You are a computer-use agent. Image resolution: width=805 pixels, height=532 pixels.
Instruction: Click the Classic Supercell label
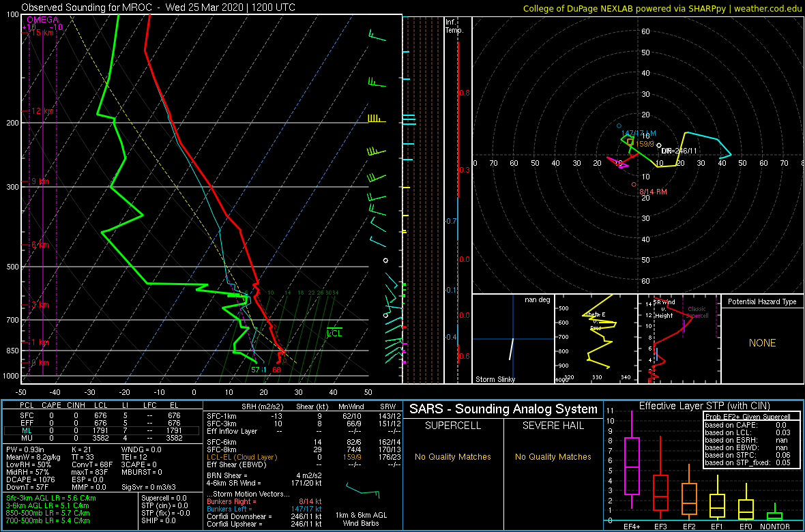[698, 312]
